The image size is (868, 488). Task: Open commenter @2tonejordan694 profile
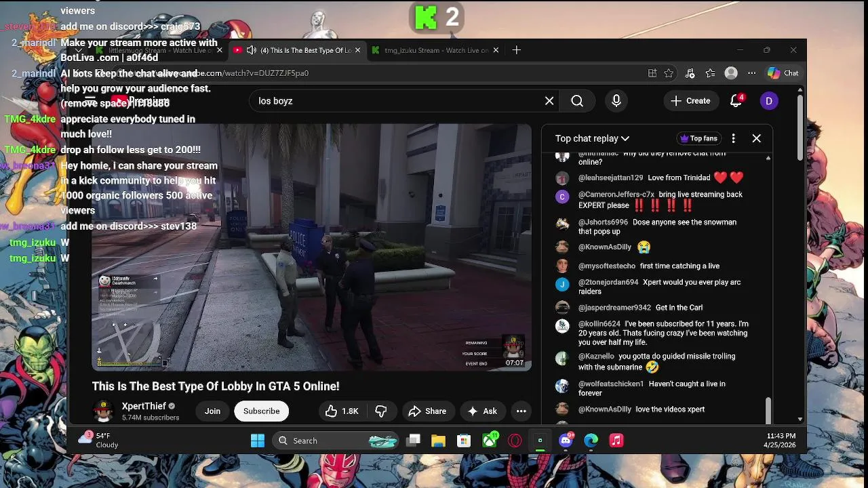(608, 282)
